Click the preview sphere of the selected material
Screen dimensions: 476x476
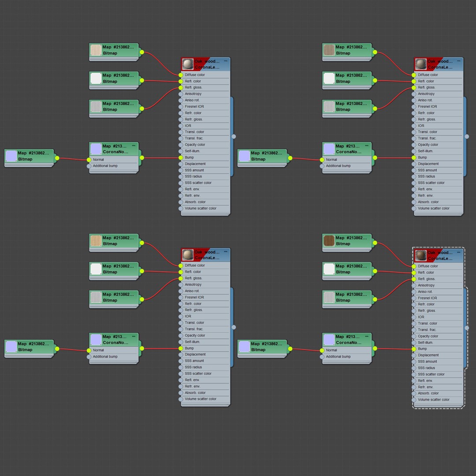(x=421, y=255)
